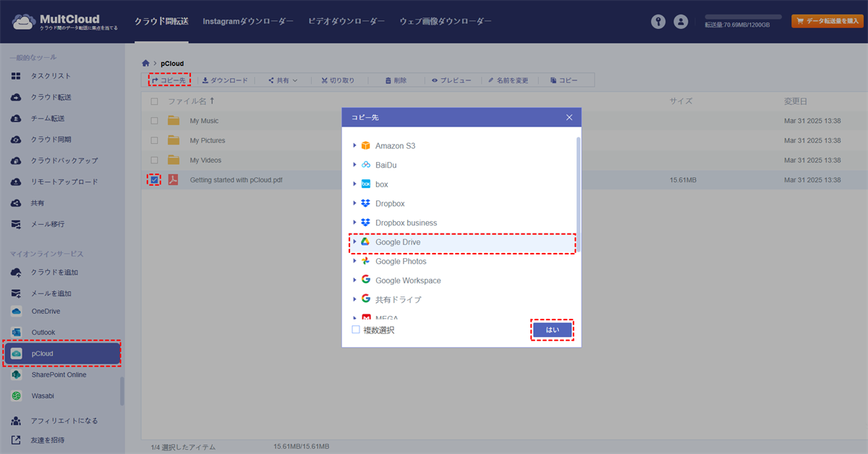
Task: Click the home icon in breadcrumb
Action: (146, 64)
